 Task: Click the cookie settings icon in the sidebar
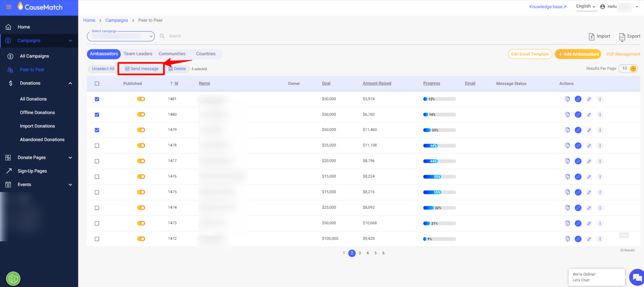(13, 279)
